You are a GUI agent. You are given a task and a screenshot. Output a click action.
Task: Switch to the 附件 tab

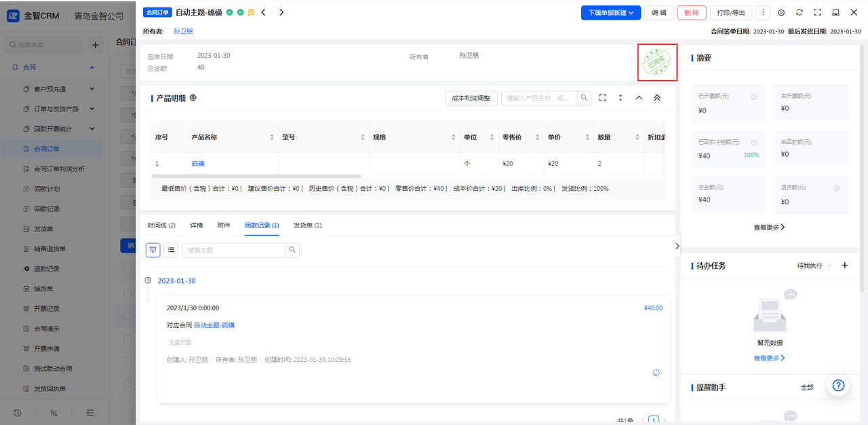224,225
